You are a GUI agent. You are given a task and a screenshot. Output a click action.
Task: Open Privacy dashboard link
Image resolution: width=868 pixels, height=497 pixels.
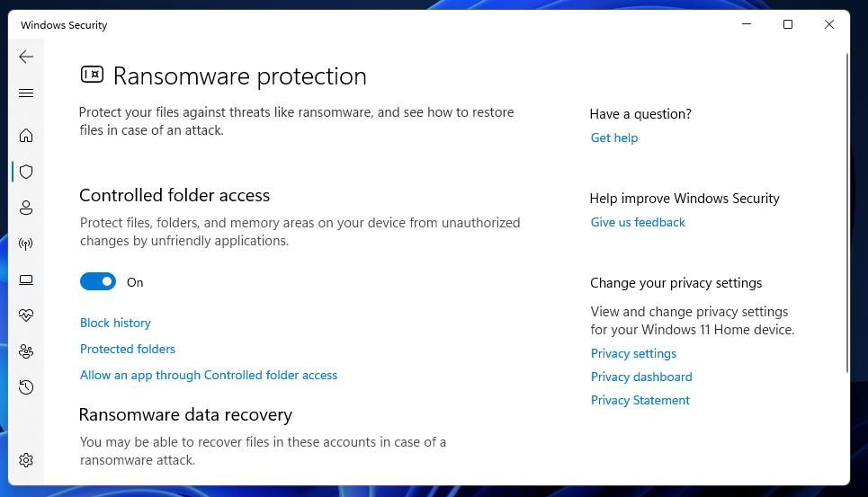click(641, 377)
